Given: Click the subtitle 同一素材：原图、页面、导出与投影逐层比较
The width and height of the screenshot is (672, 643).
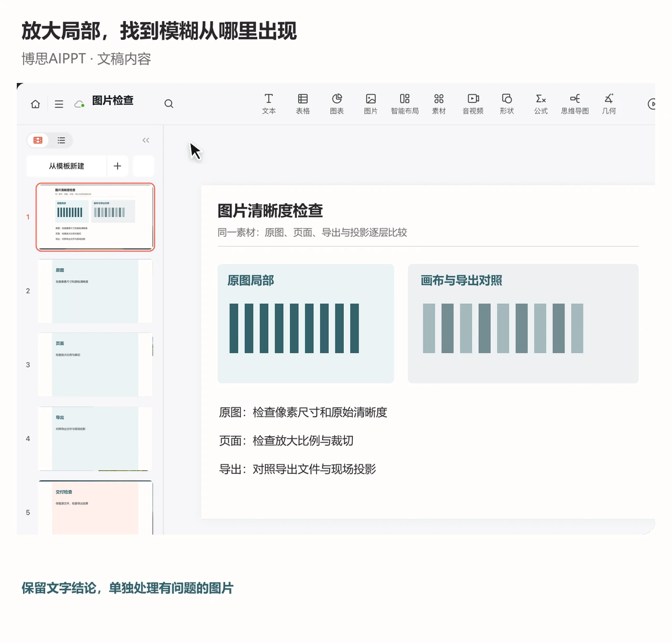Looking at the screenshot, I should click(x=312, y=233).
